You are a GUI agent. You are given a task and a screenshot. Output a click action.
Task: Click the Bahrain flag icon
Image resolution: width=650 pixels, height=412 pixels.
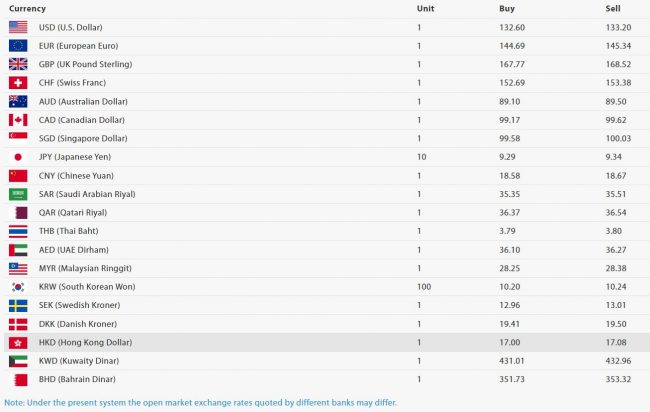(18, 380)
